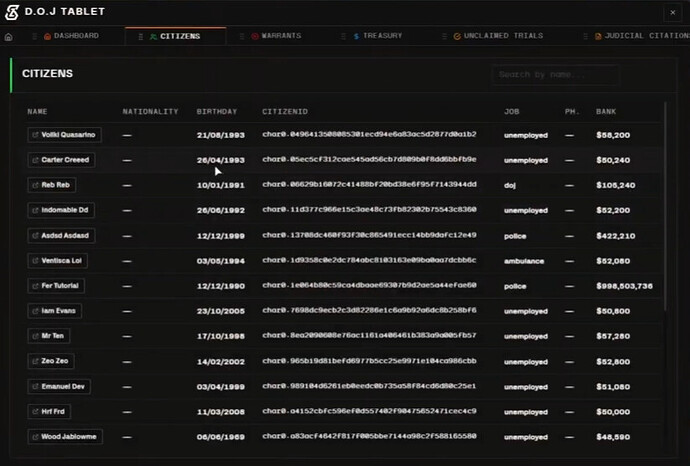The image size is (690, 466).
Task: Click open-link icon for Mr Ten
Action: click(36, 336)
